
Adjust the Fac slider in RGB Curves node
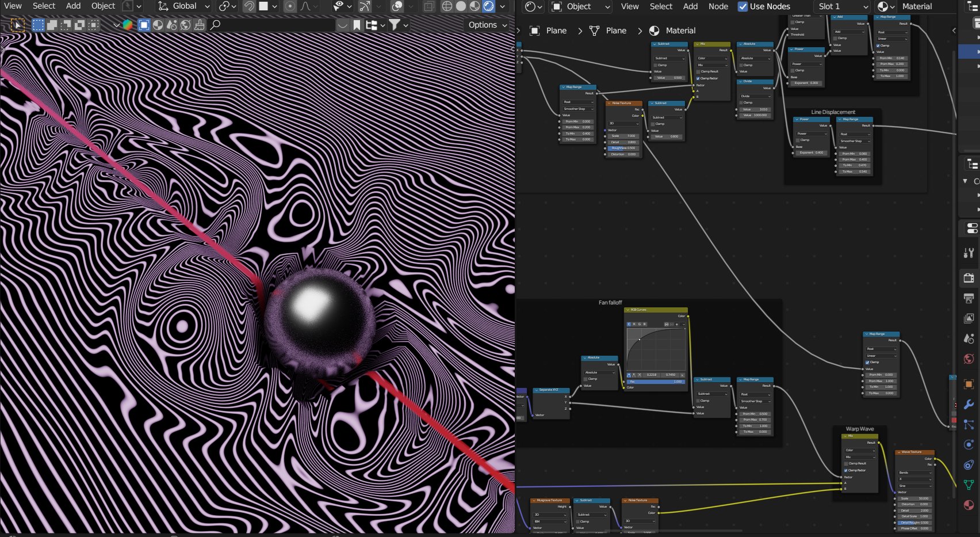click(x=656, y=382)
